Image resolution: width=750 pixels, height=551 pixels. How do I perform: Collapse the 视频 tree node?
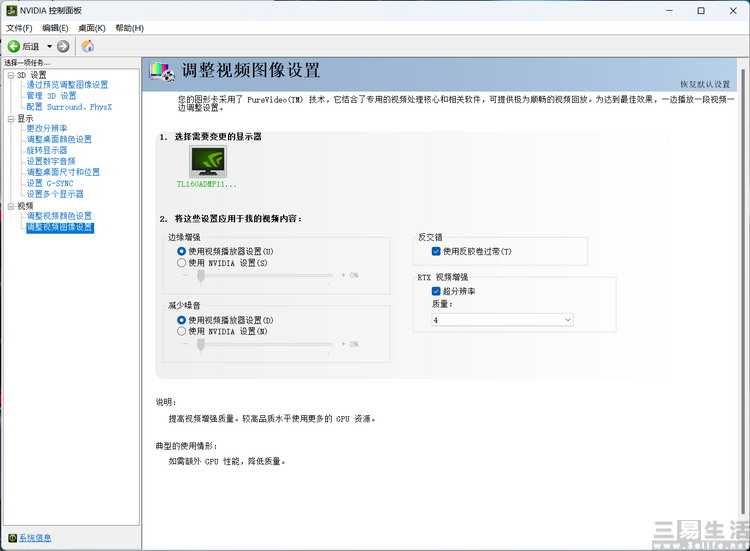(x=11, y=207)
